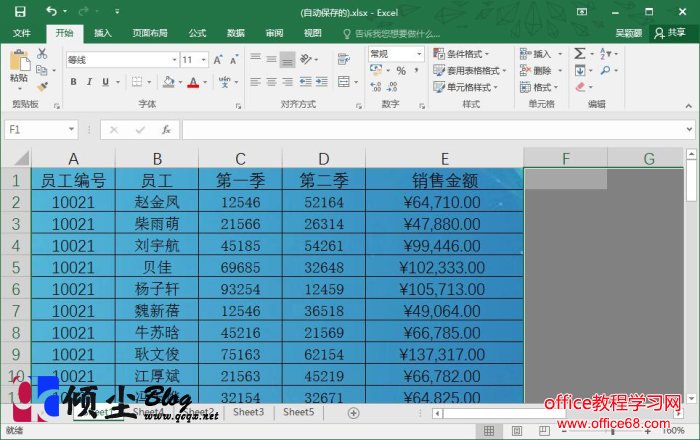Click the Sort and Filter icon
Screen dimensions: 700x440
605,54
